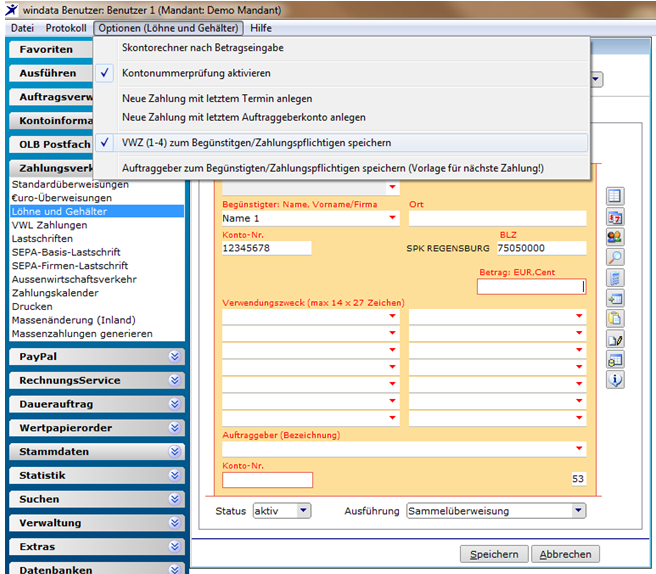
Task: Click the Konto-Nr. field containing 12345678
Action: [x=266, y=248]
